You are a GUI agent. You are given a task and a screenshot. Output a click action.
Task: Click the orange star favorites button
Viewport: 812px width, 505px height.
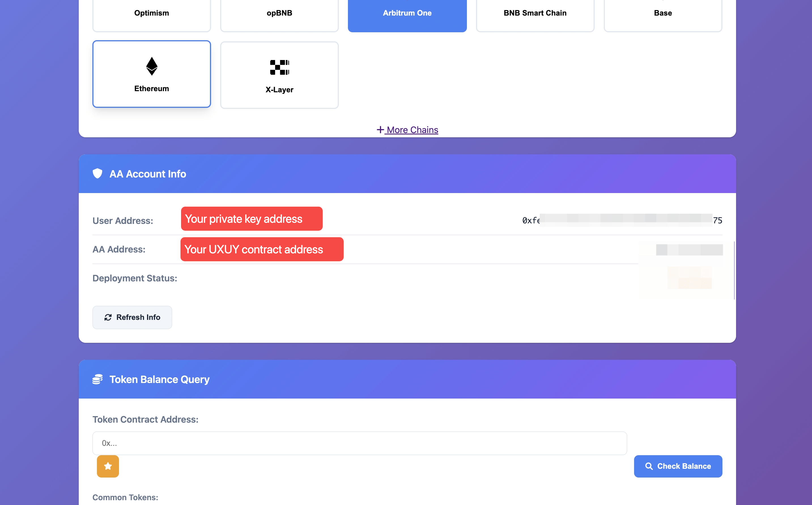tap(108, 466)
